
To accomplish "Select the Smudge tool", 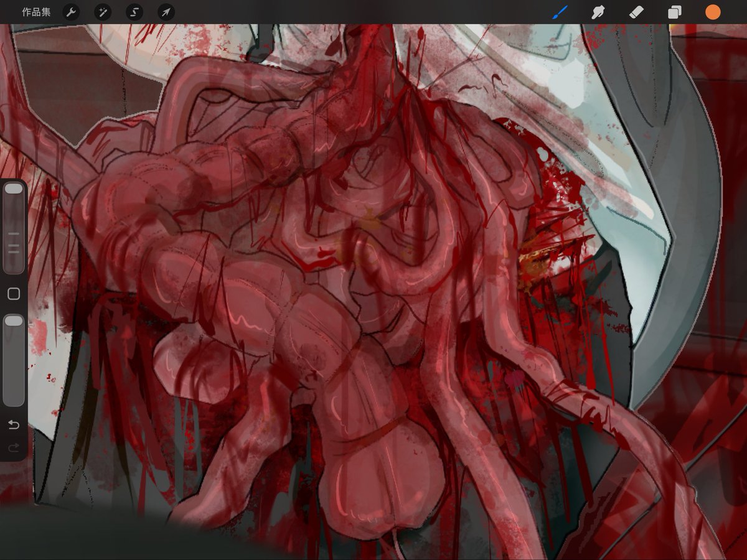I will point(598,12).
